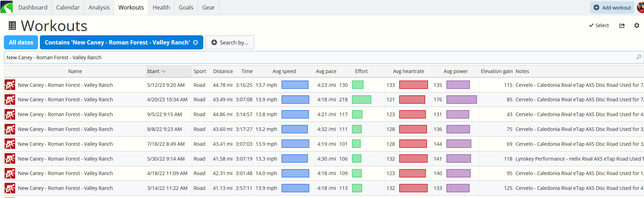Open the user profile avatar
The image size is (644, 198).
coord(640,7)
